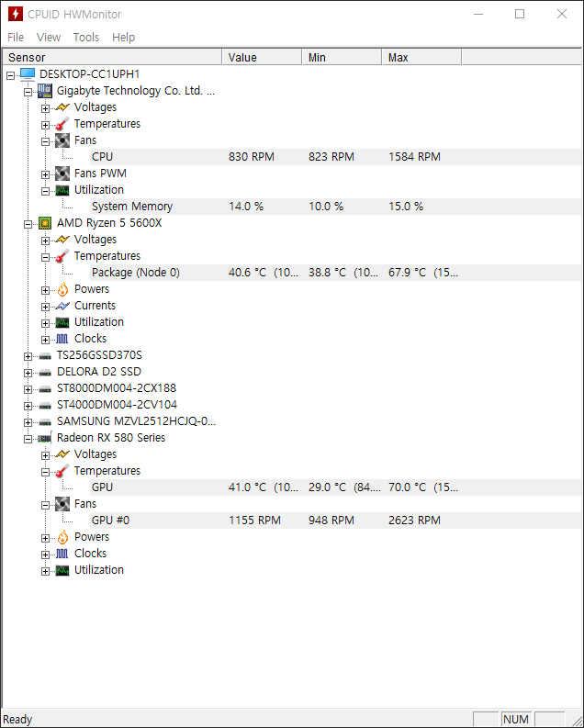The height and width of the screenshot is (728, 584).
Task: Click the thermometer icon under AMD Ryzen 5 5600X
Action: (62, 256)
